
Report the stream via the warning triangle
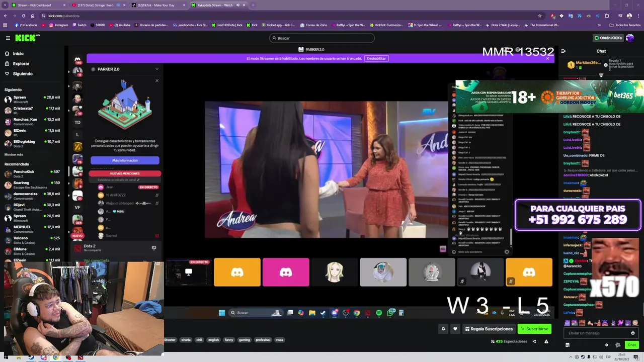(x=546, y=341)
